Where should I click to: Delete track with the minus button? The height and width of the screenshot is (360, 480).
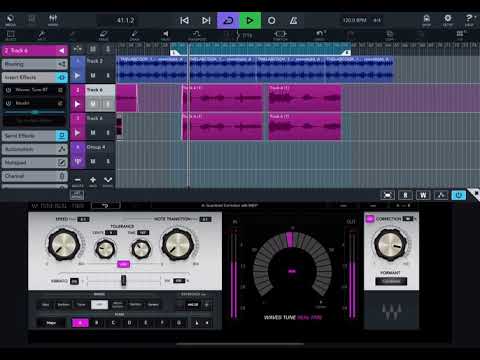coord(77,180)
